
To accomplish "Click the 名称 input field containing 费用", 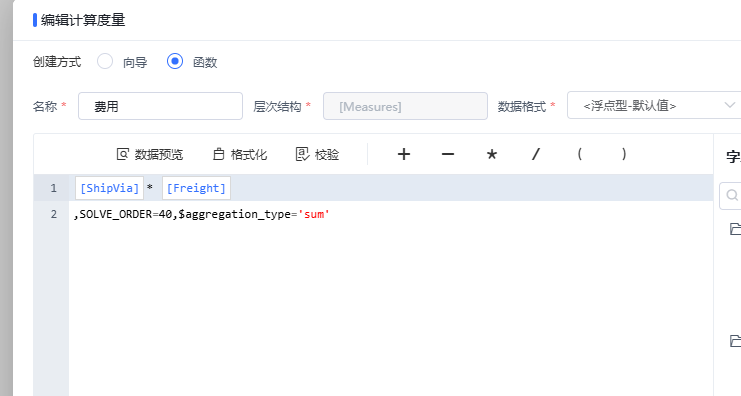I will pyautogui.click(x=160, y=106).
